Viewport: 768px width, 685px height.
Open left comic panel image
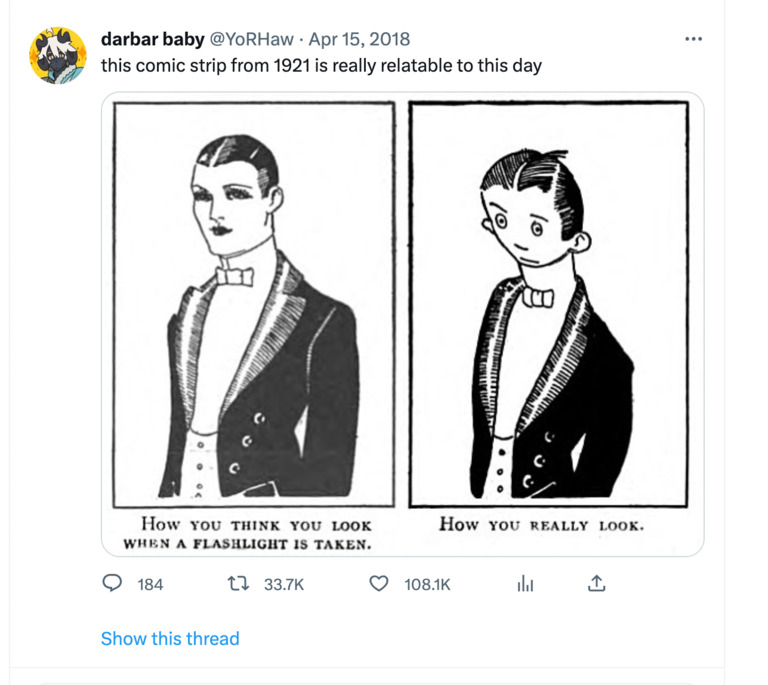click(x=254, y=305)
